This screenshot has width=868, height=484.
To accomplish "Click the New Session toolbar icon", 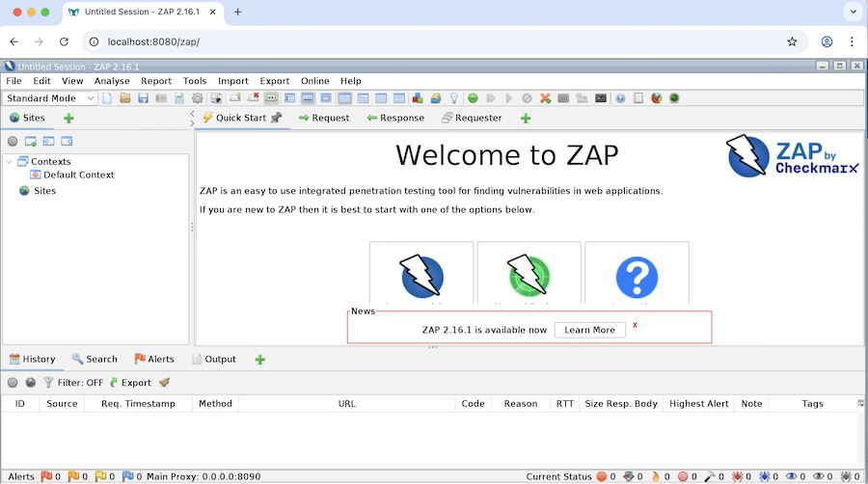I will pos(107,98).
